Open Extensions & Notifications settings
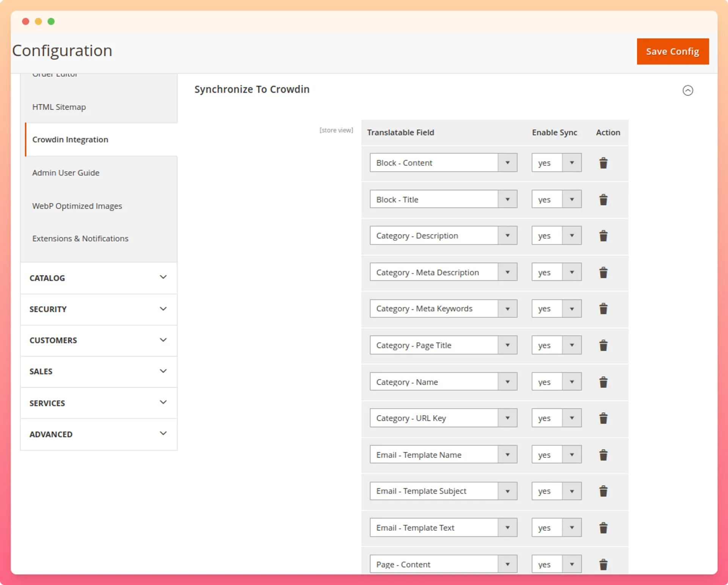Viewport: 728px width, 585px height. tap(80, 239)
